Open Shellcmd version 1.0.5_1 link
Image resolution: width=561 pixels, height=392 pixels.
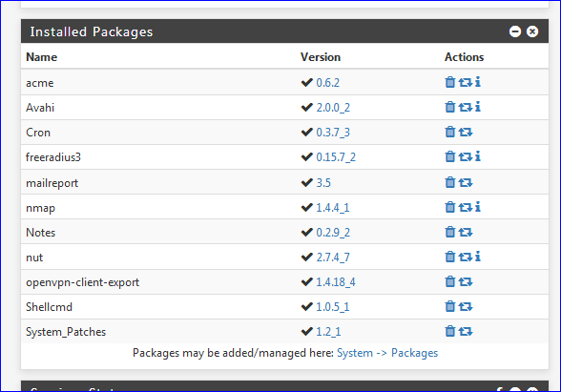(333, 307)
